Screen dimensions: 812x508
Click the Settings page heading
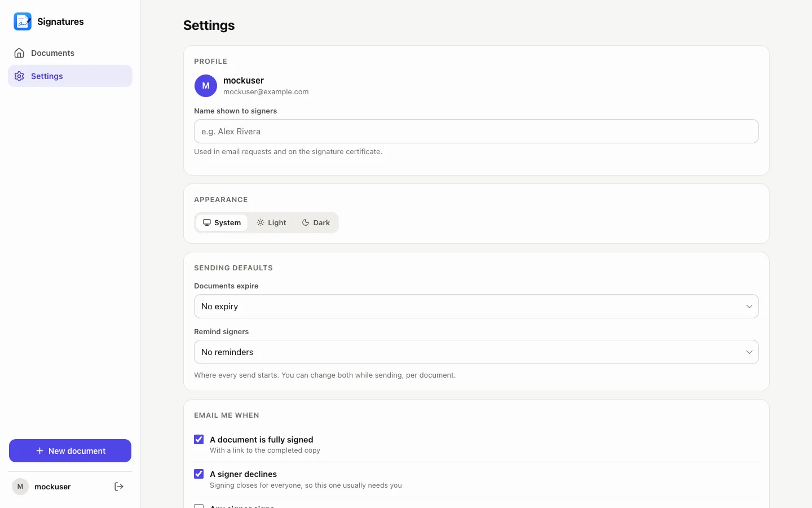(209, 25)
